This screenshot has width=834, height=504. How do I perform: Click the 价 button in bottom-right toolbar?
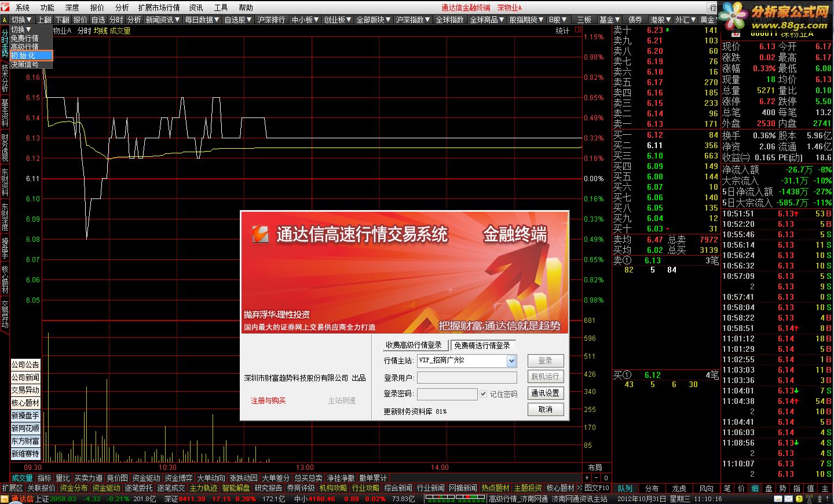(741, 488)
